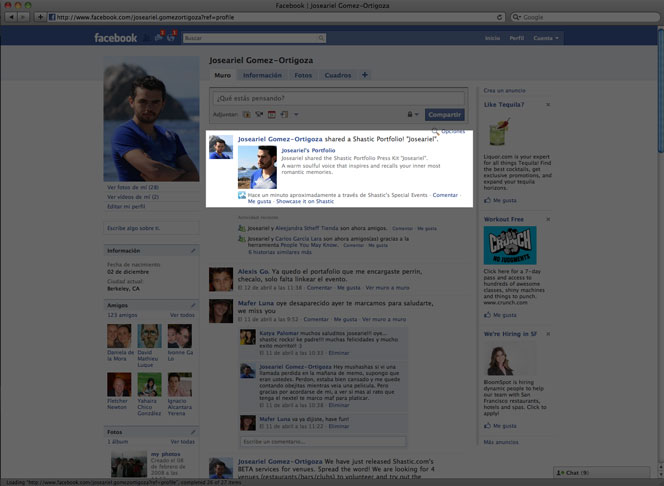Image resolution: width=664 pixels, height=486 pixels.
Task: Click Showcase it on Shastic link
Action: pyautogui.click(x=305, y=202)
